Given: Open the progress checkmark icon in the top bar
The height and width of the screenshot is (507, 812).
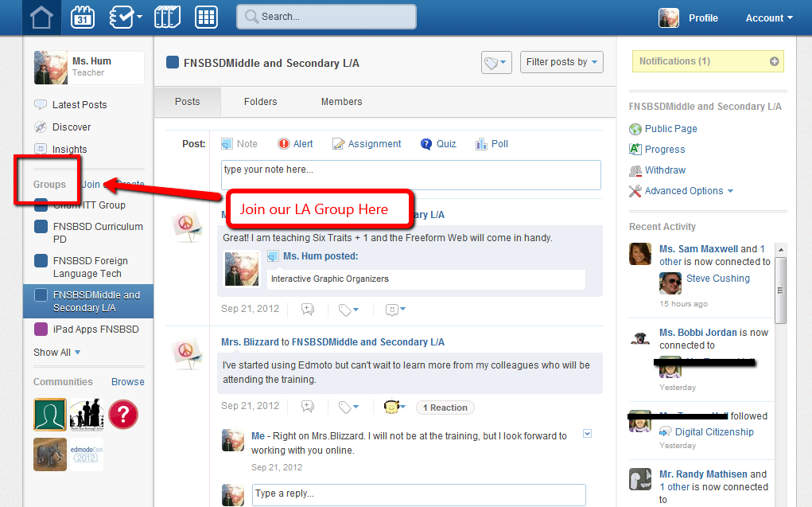Looking at the screenshot, I should tap(125, 17).
